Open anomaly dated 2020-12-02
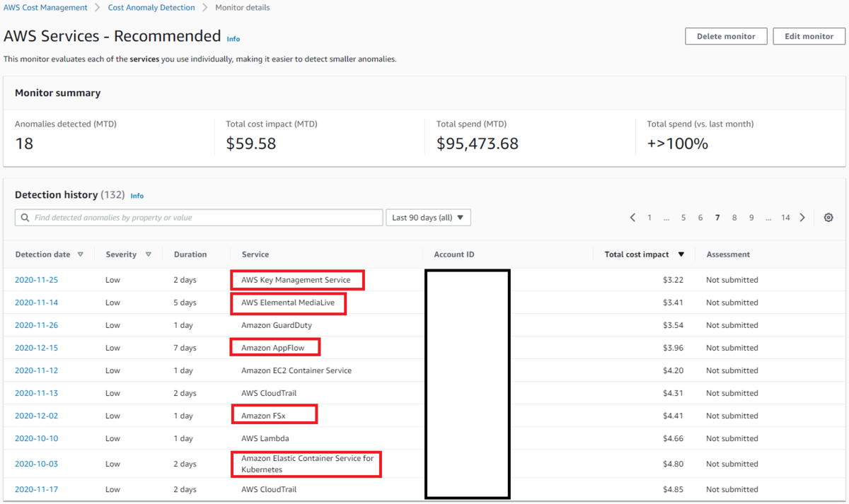This screenshot has height=504, width=849. click(36, 416)
